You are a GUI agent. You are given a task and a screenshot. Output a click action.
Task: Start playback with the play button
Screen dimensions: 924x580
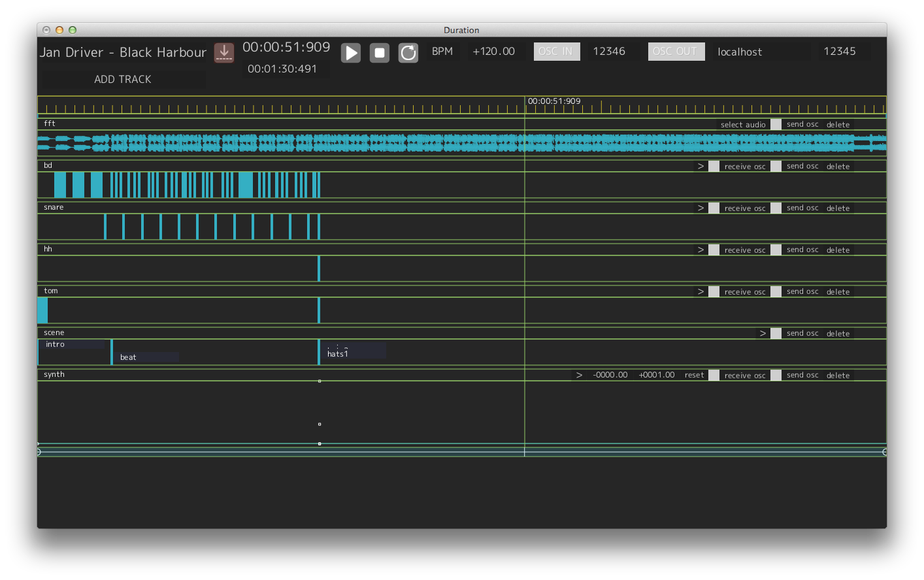(351, 53)
